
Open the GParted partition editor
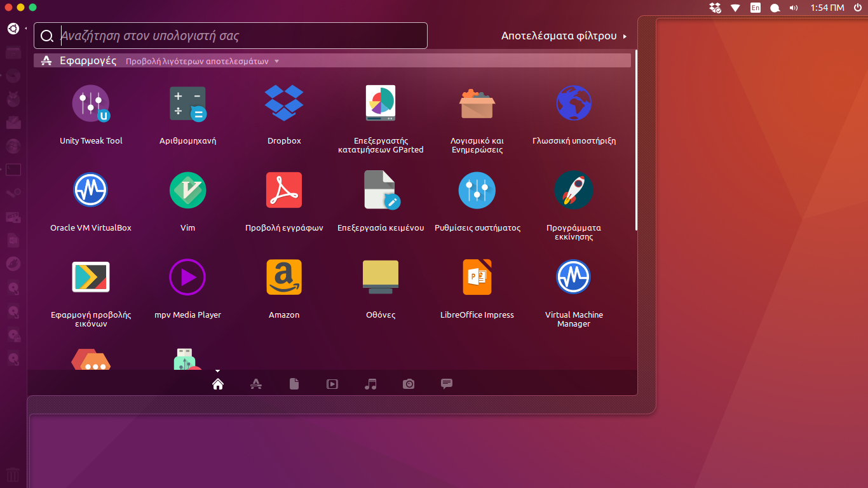[x=381, y=104]
